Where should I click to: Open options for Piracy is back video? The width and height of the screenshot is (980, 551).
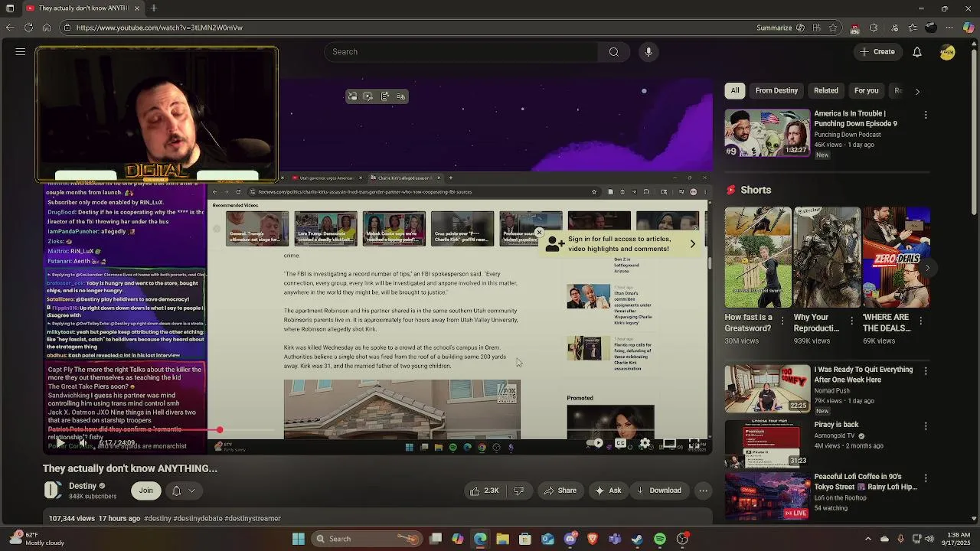click(x=926, y=426)
